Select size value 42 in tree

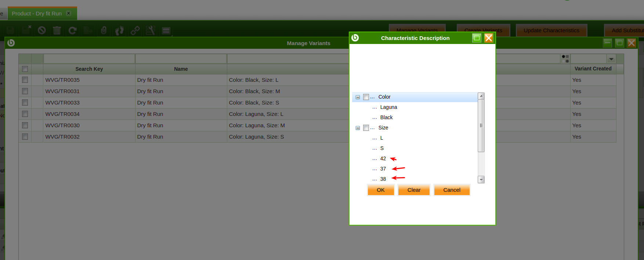pyautogui.click(x=383, y=158)
